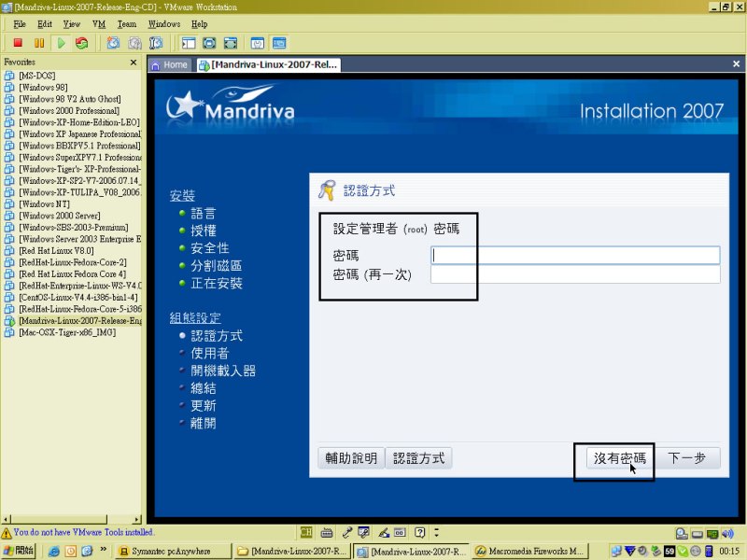Viewport: 747px width, 560px height.
Task: Expand quick launch overflow chevron
Action: tap(104, 550)
